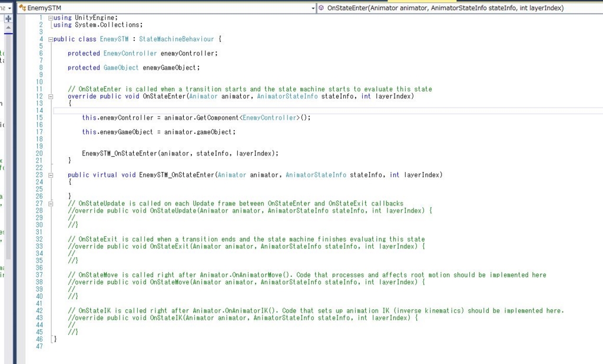Click 'UnityEngine' in line 1

click(95, 18)
